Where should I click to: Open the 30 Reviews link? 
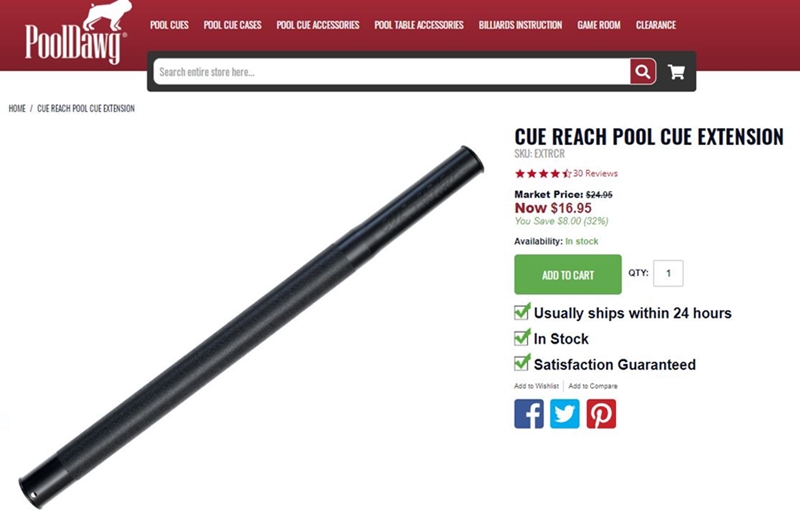click(x=595, y=174)
